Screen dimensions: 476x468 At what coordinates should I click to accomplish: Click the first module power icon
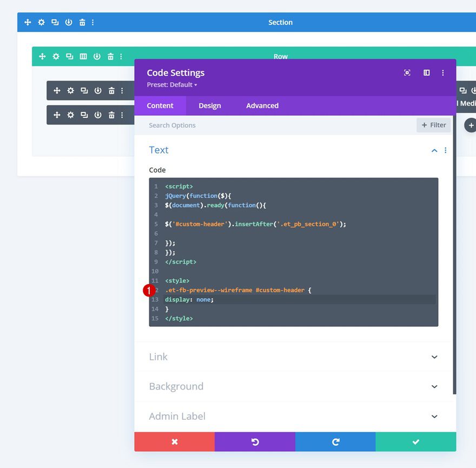tap(98, 90)
